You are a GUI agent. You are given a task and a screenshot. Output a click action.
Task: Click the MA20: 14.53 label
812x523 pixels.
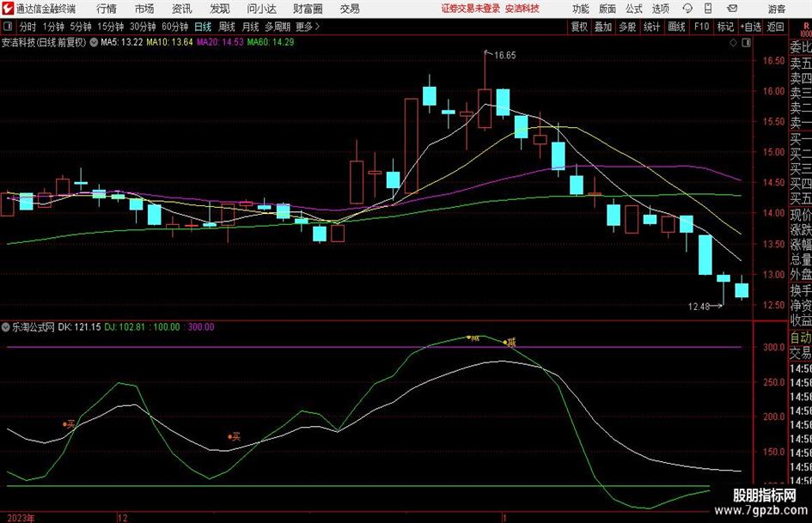[220, 42]
